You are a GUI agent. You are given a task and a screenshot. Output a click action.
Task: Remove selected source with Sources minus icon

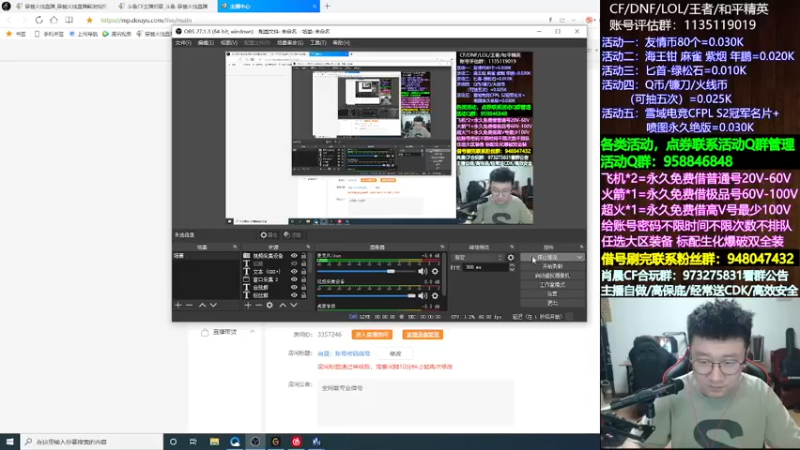click(x=259, y=305)
